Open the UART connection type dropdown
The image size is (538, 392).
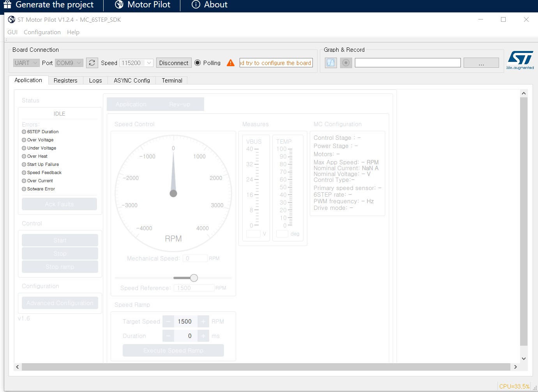coord(26,63)
